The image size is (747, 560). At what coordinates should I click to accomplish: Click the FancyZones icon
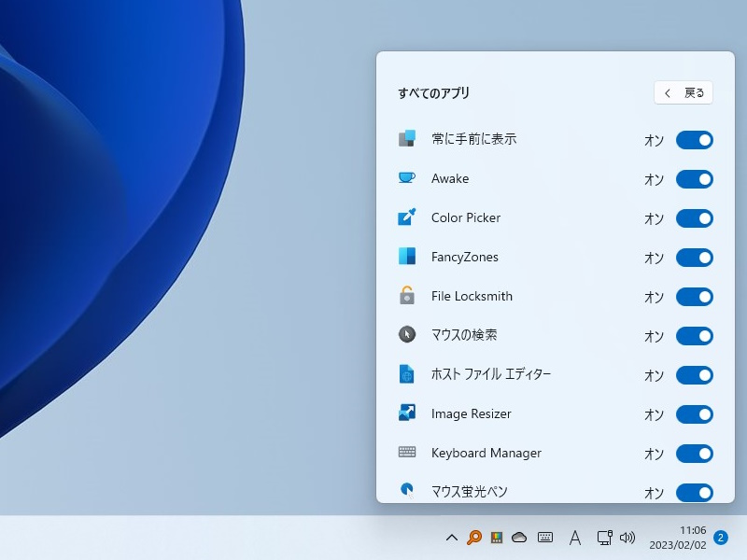click(407, 256)
